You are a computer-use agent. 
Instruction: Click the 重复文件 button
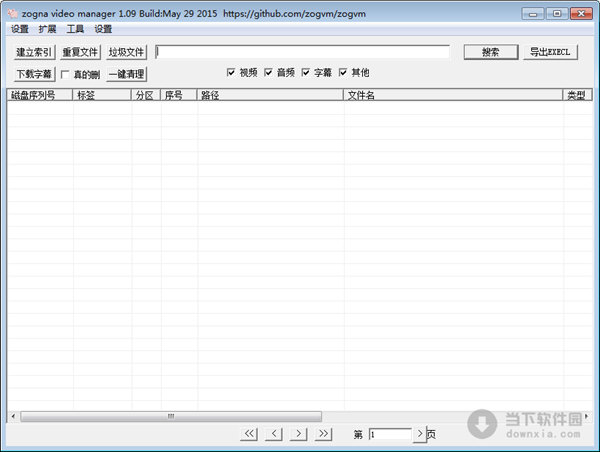click(80, 52)
